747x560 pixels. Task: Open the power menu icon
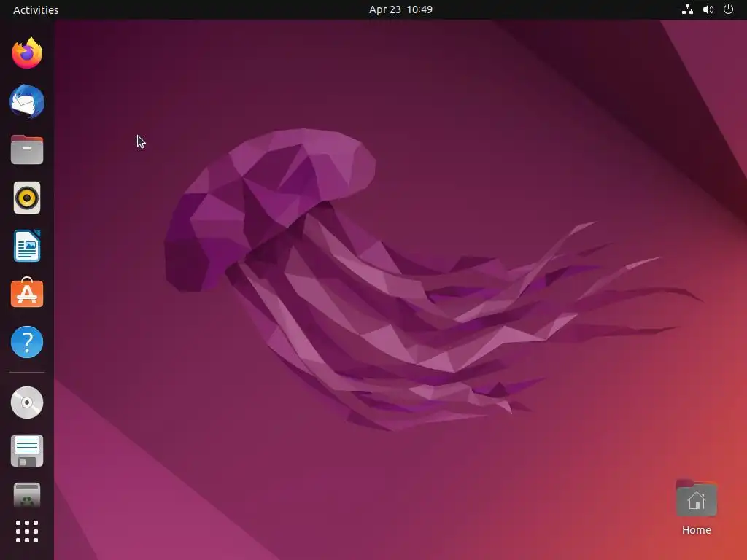(729, 9)
